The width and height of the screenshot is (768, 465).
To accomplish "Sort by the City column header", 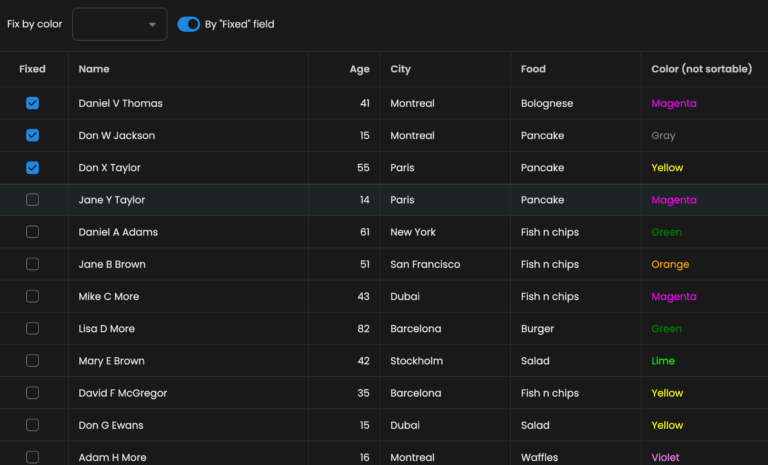I will [400, 69].
